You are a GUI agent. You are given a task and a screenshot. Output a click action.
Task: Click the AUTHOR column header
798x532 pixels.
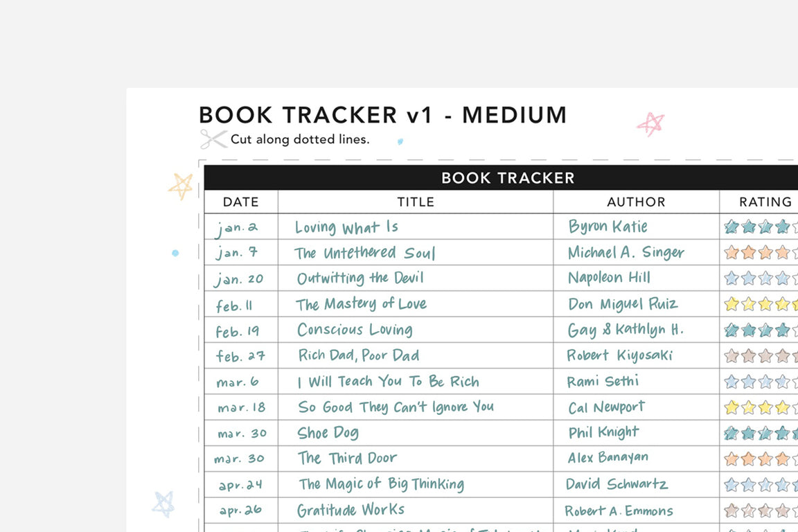click(x=636, y=202)
